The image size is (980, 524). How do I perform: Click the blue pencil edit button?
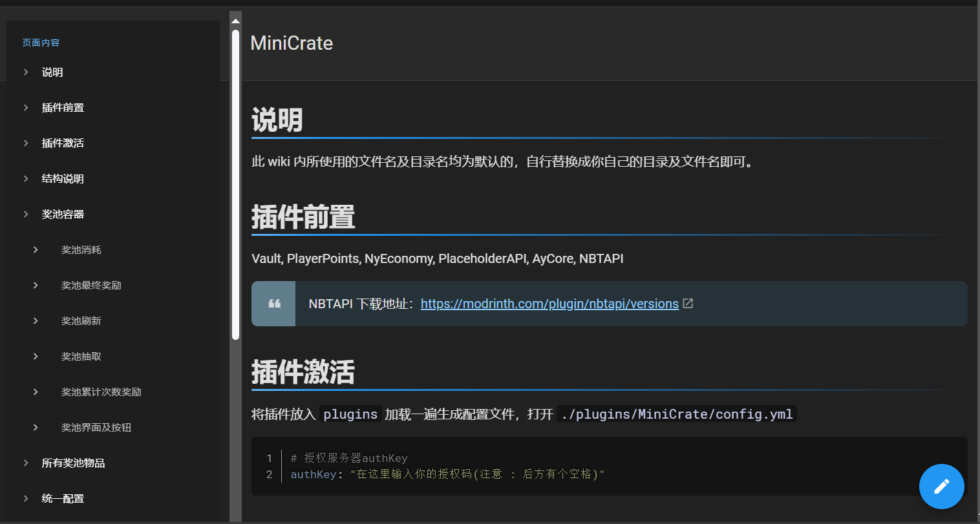(941, 487)
